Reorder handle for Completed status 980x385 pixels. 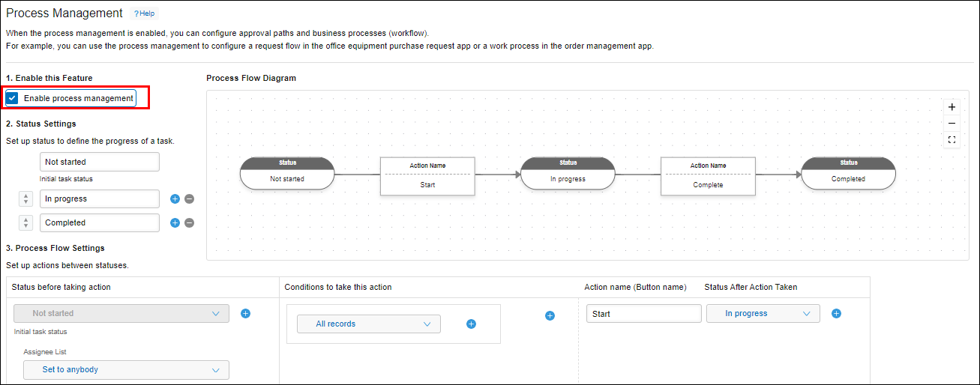(25, 222)
